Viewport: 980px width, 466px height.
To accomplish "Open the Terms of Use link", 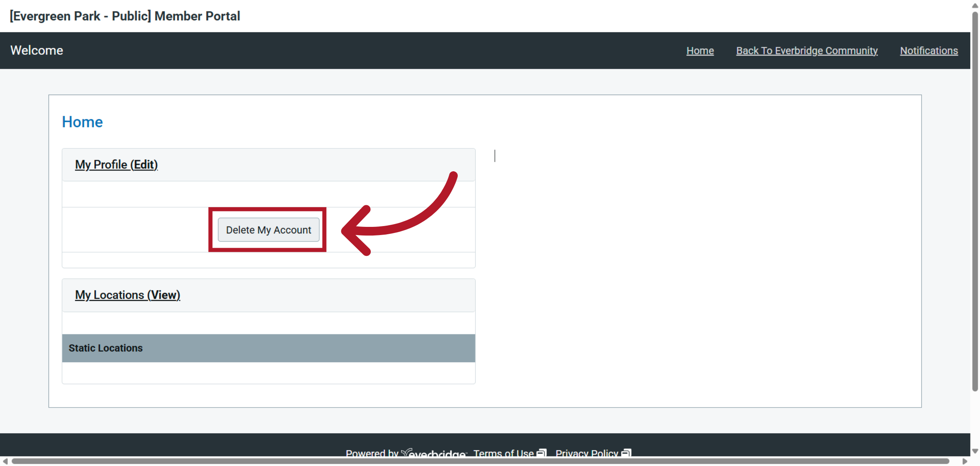I will (x=510, y=453).
